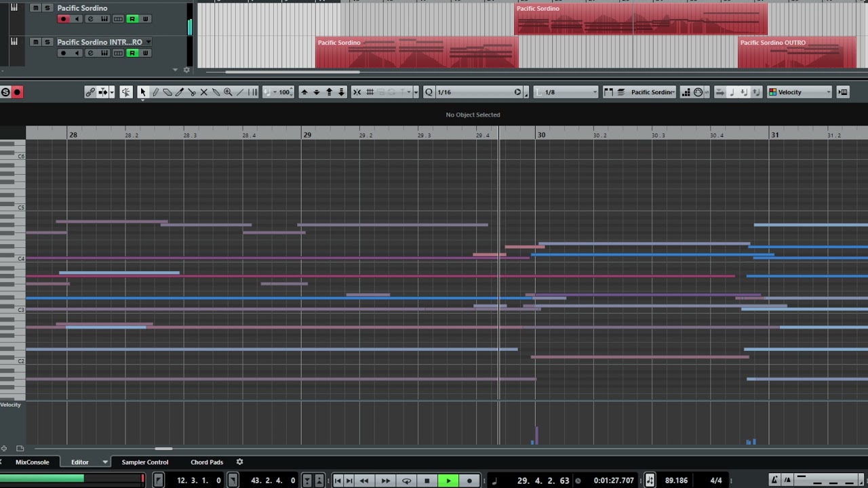This screenshot has height=488, width=868.
Task: Stop playback with the Stop button
Action: [x=427, y=481]
